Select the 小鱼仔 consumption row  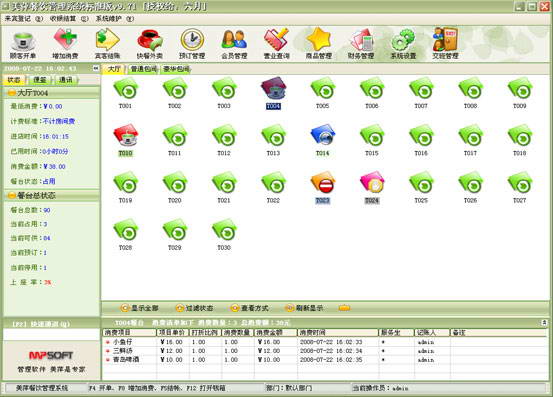[x=324, y=342]
